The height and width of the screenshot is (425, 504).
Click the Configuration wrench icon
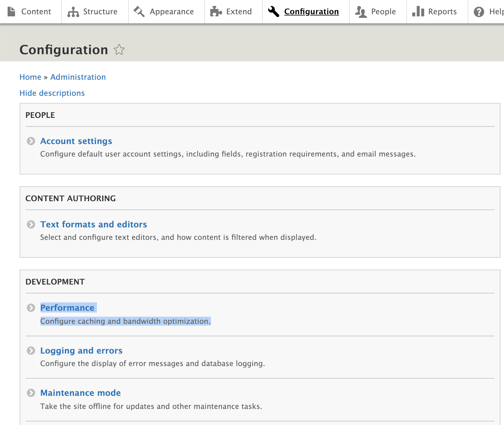273,12
